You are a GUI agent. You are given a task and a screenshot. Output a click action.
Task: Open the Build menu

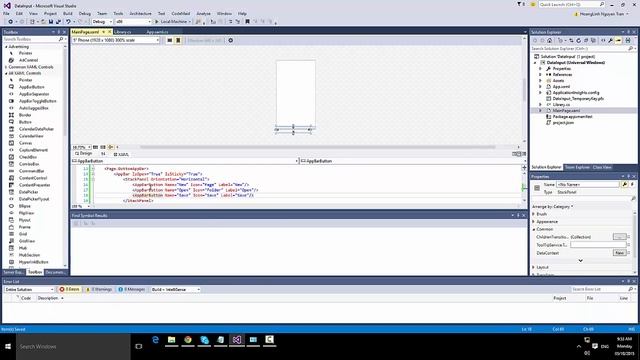(68, 13)
